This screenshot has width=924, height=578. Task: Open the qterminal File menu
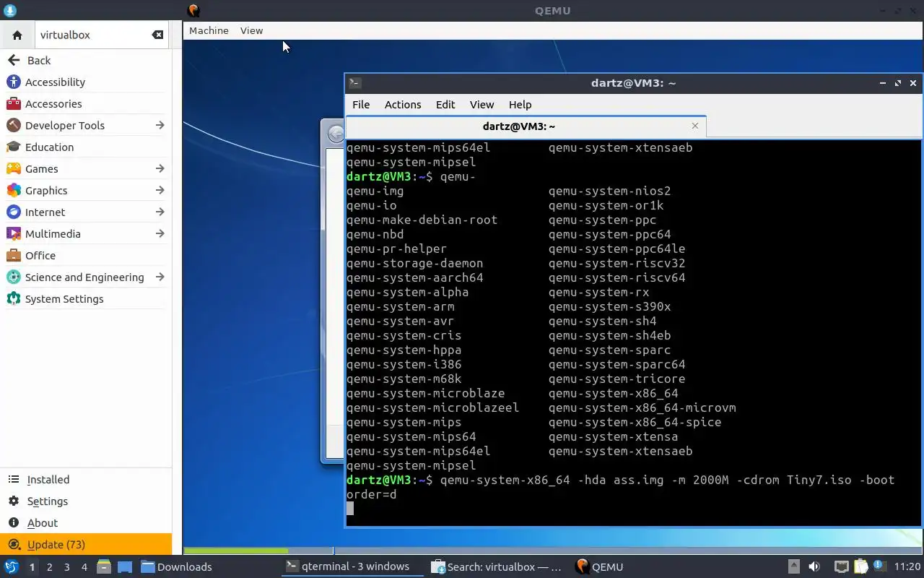click(361, 104)
